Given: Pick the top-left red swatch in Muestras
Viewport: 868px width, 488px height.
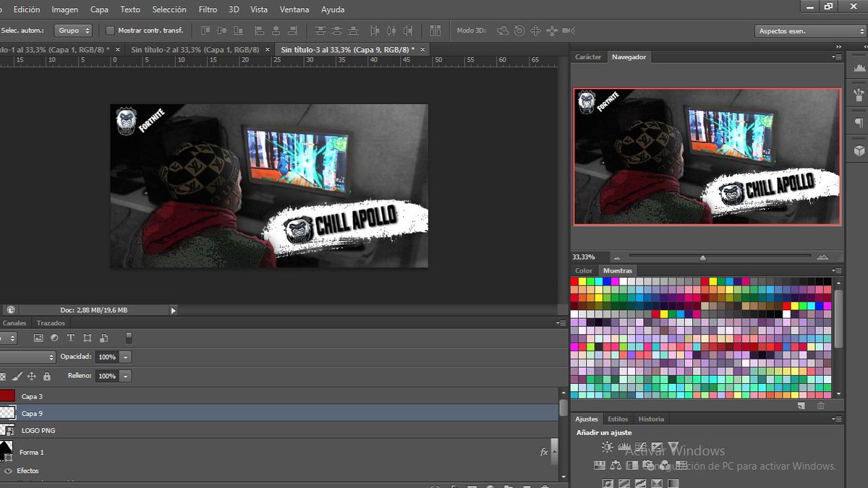Looking at the screenshot, I should coord(574,281).
